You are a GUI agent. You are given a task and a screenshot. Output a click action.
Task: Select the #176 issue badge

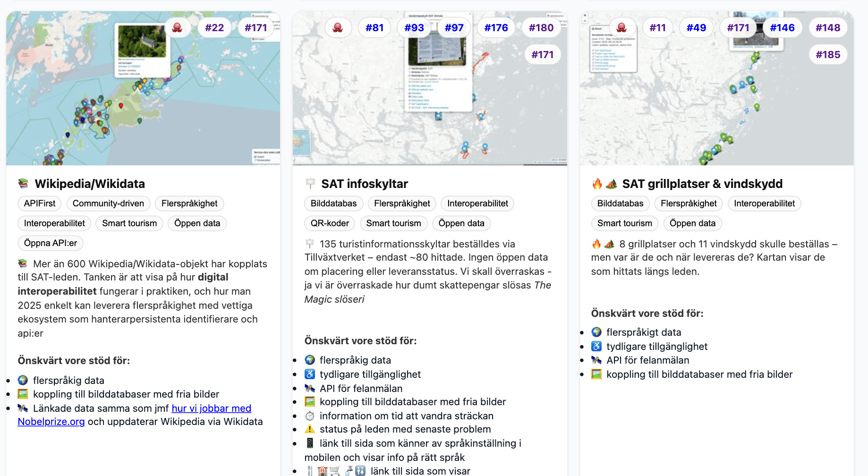tap(496, 28)
